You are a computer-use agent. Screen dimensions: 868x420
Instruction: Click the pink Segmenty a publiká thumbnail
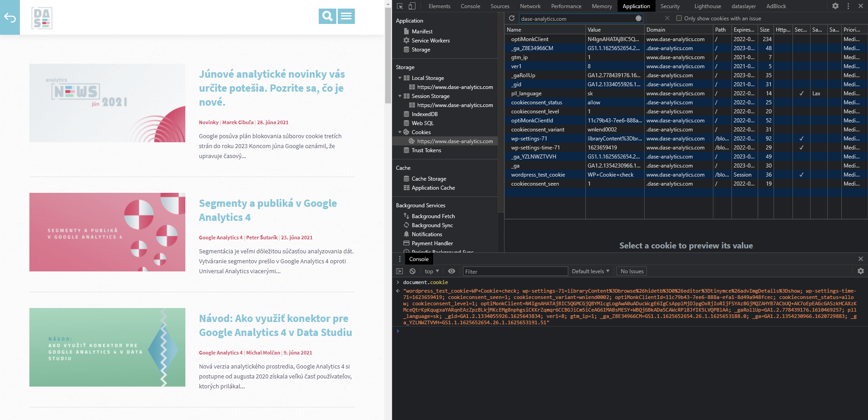coord(107,232)
